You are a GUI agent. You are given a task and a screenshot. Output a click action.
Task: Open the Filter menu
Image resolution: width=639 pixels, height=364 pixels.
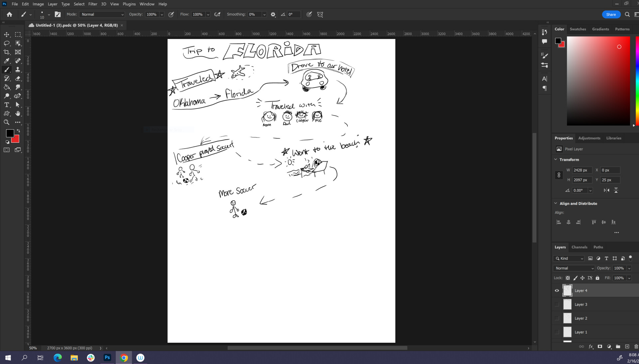(x=93, y=4)
